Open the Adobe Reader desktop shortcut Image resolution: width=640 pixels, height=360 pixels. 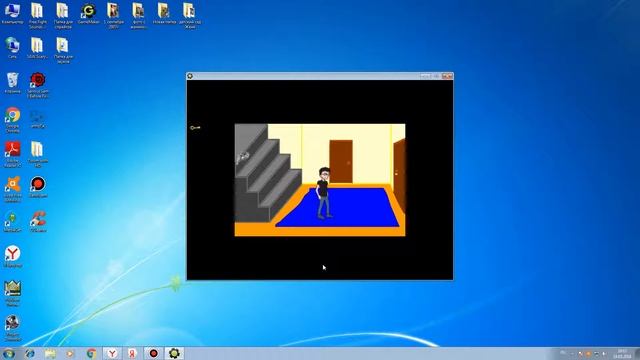point(12,154)
